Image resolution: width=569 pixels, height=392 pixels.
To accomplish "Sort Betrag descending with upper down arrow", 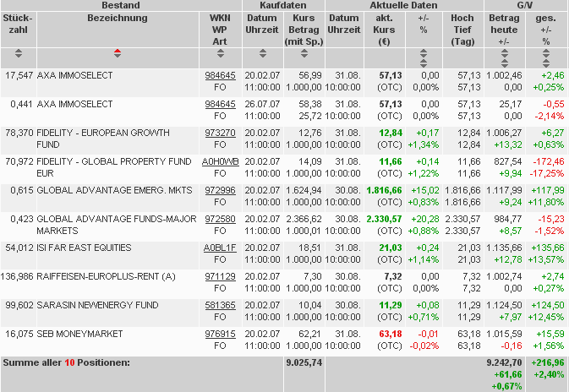I will click(505, 56).
